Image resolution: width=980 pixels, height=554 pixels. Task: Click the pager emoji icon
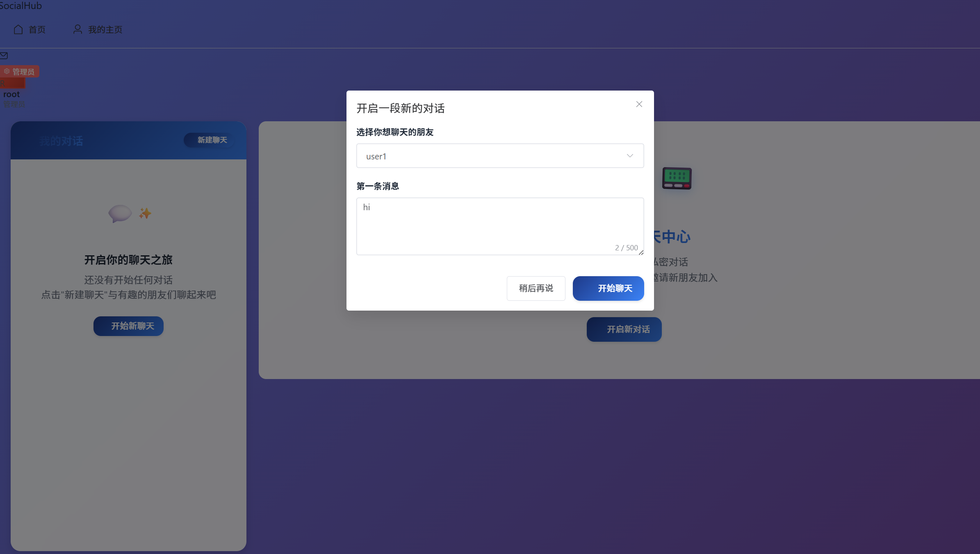[677, 178]
